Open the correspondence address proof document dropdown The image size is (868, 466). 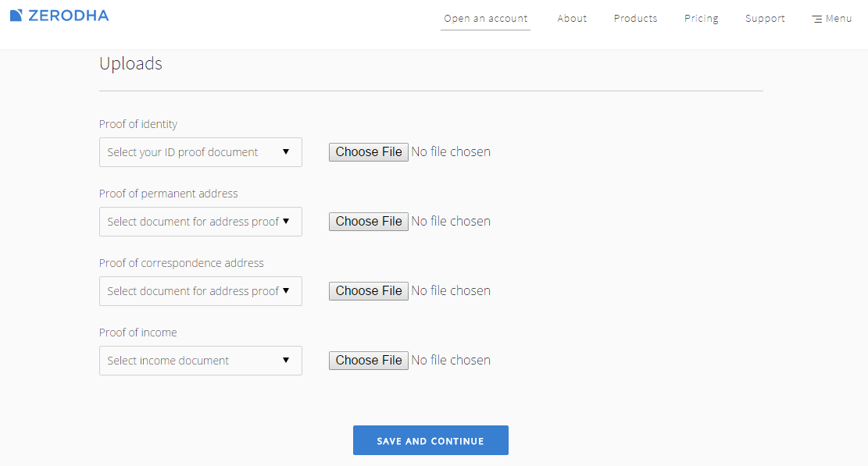tap(200, 291)
